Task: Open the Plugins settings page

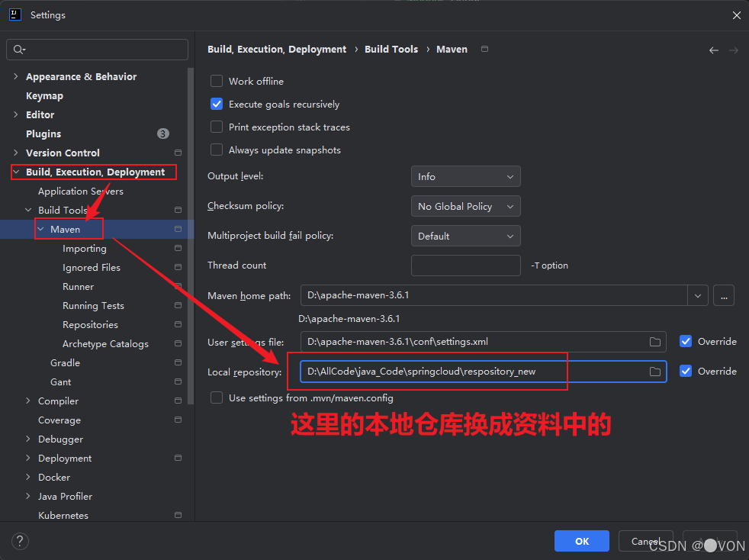Action: [43, 134]
